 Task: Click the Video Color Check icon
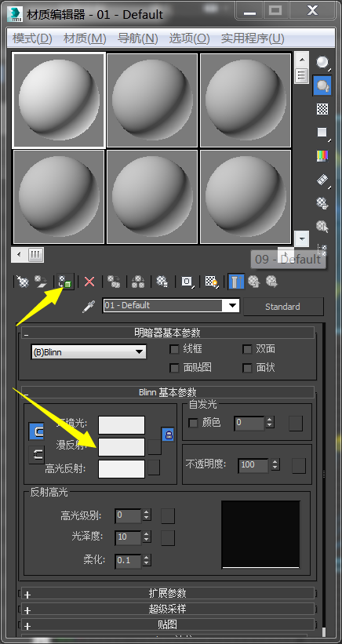(x=322, y=155)
